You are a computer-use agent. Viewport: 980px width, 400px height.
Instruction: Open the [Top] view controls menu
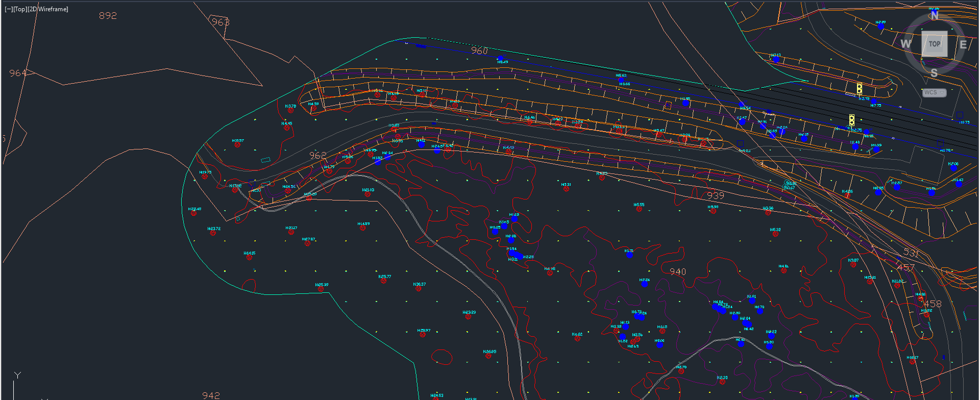click(20, 9)
